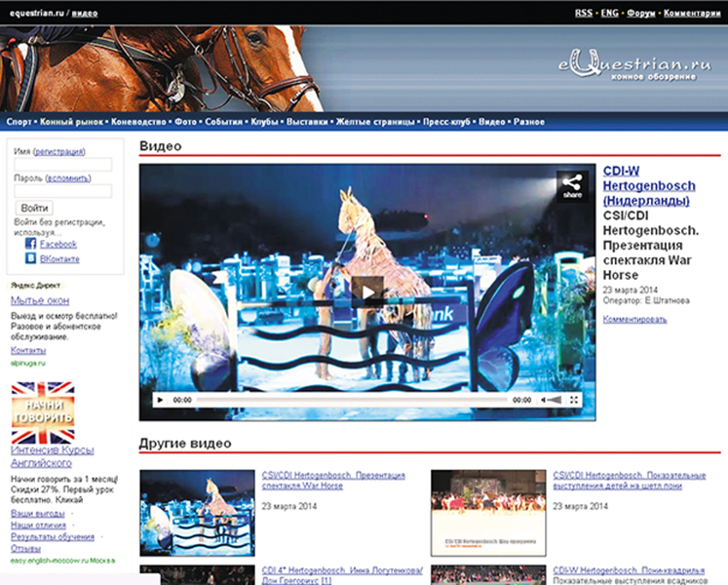Open the Наши отличия link
Screen dimensions: 728x585
[38, 526]
